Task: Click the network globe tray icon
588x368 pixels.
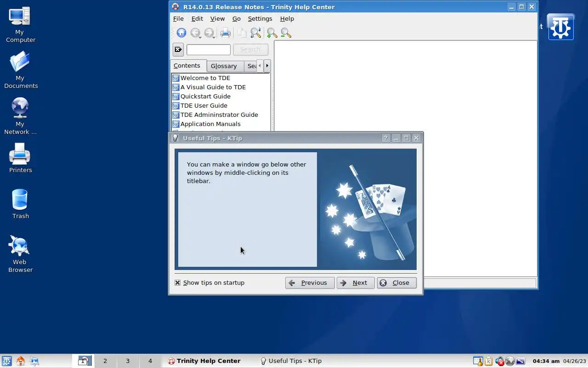Action: click(509, 361)
